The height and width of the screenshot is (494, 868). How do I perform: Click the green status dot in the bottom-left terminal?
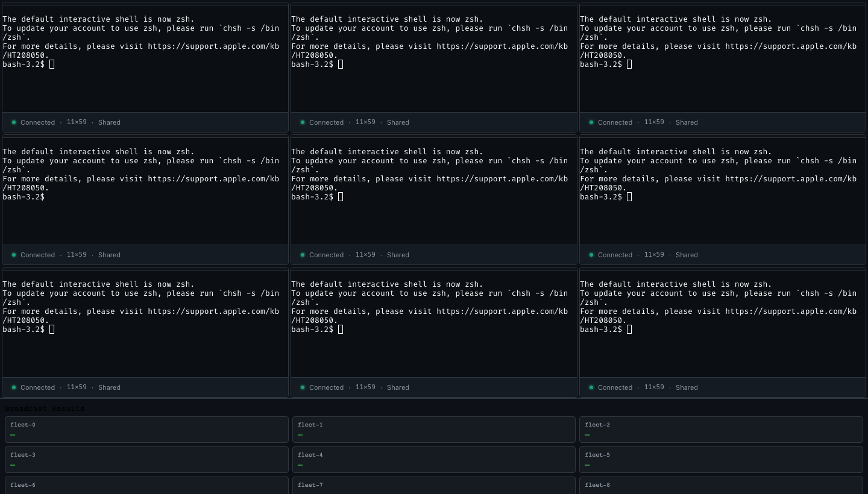click(x=14, y=387)
